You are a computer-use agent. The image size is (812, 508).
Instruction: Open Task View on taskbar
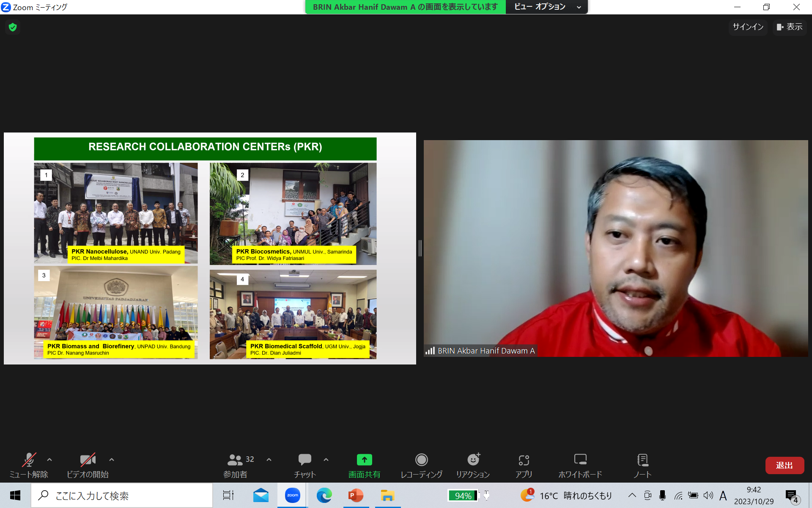[228, 495]
